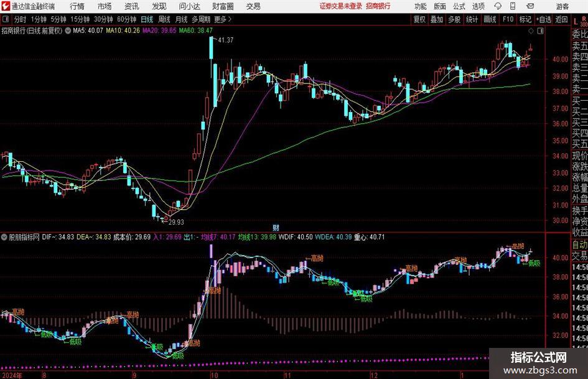Image resolution: width=588 pixels, height=379 pixels.
Task: Open the 交易 menu
Action: tap(253, 6)
